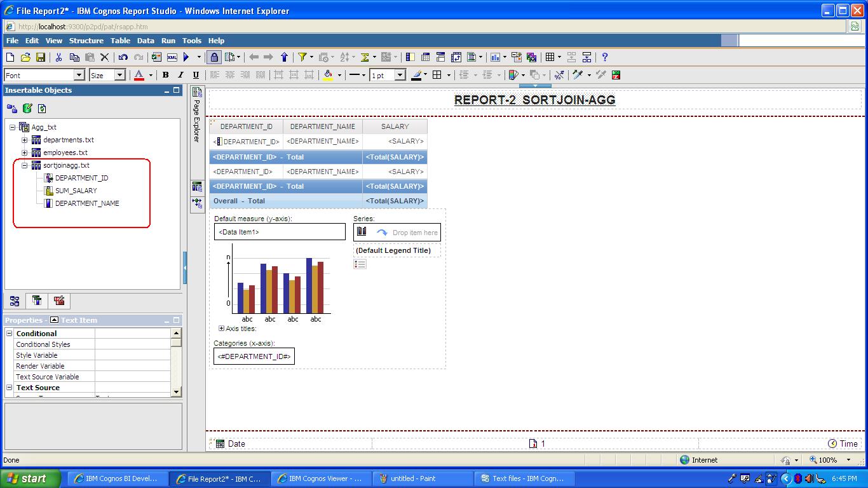Switch to the Toolbox tab icon
This screenshot has height=488, width=868.
[x=59, y=301]
